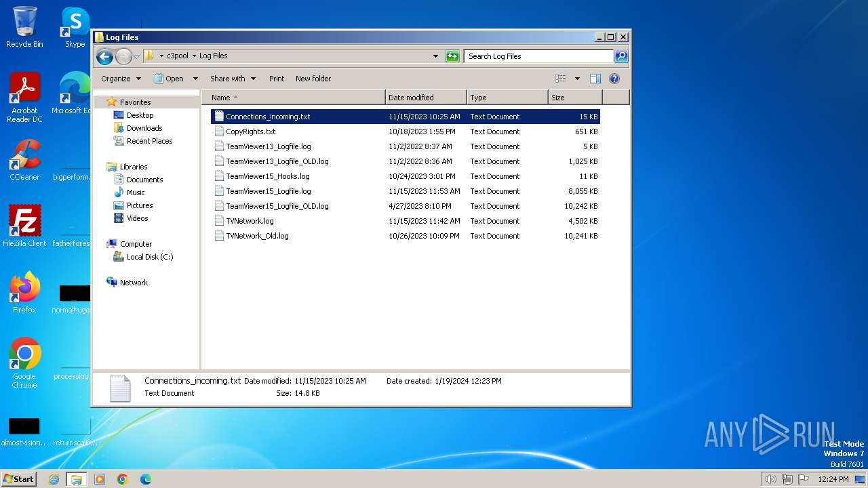Screen dimensions: 868x488
Task: Open Explorer help question mark icon
Action: click(x=614, y=79)
